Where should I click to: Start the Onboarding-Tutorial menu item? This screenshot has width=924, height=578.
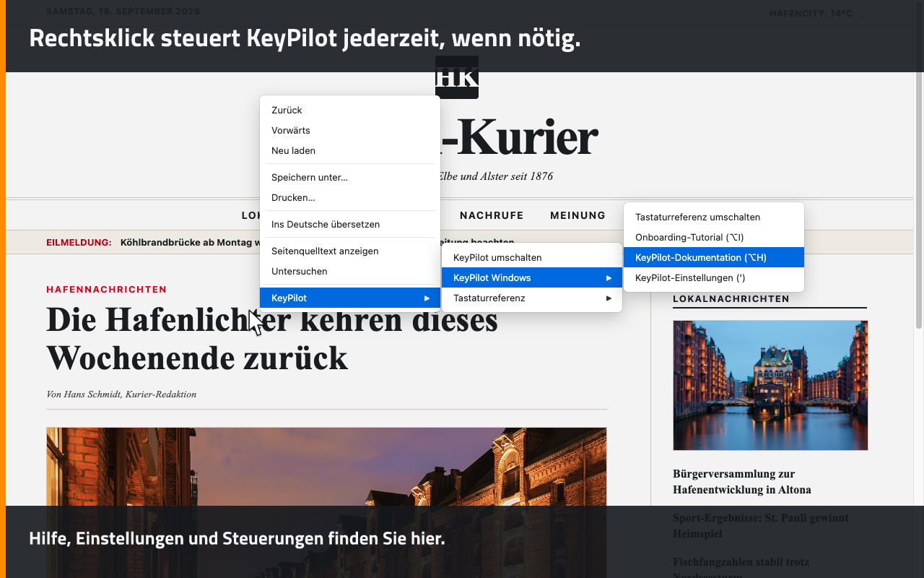(714, 238)
